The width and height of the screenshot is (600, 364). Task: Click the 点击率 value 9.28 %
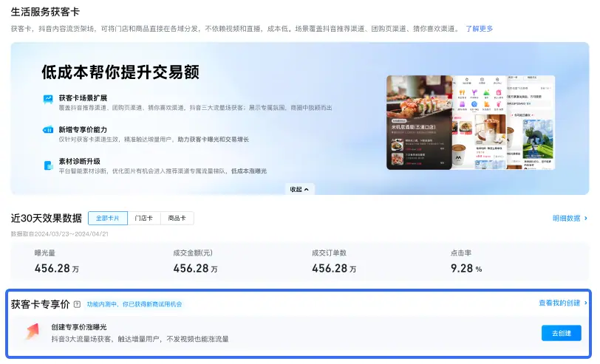pos(466,269)
